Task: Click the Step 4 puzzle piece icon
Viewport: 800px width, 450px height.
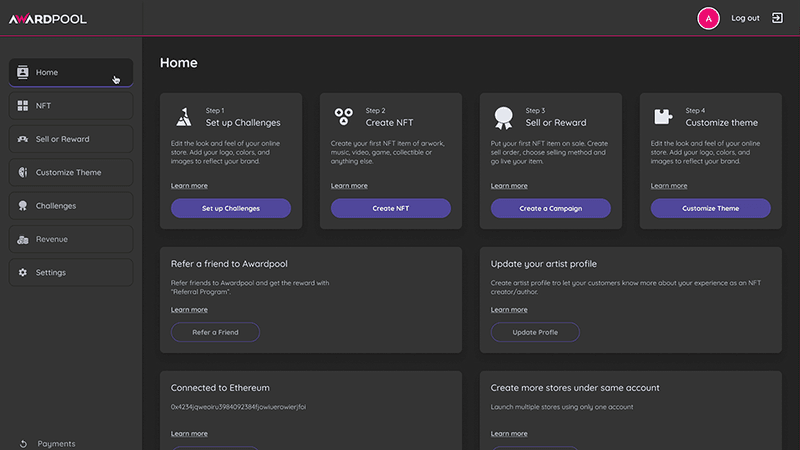Action: 663,117
